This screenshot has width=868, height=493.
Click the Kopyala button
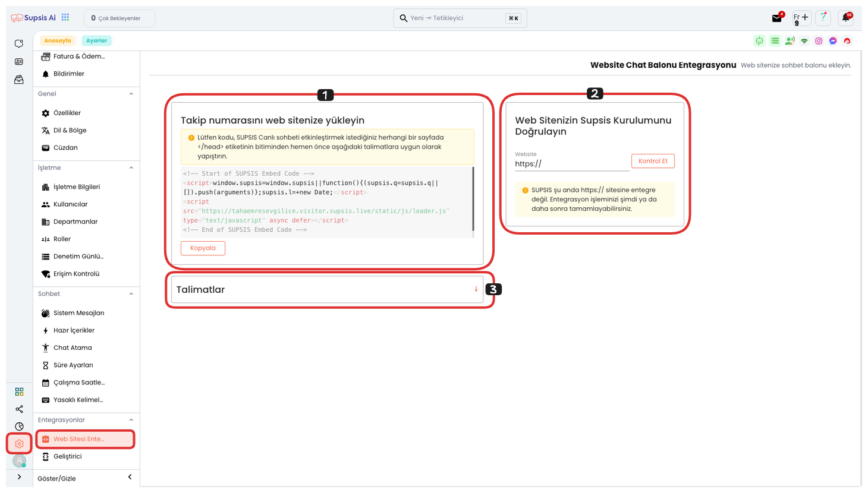click(203, 248)
